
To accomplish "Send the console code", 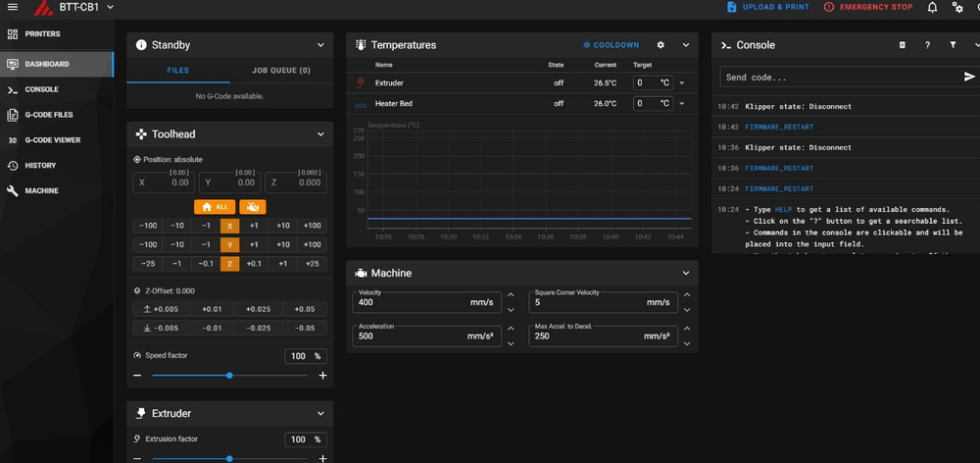I will (969, 77).
